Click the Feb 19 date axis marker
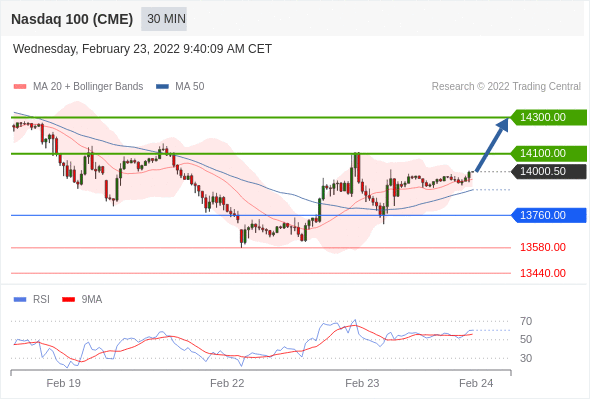The width and height of the screenshot is (590, 400). (63, 383)
